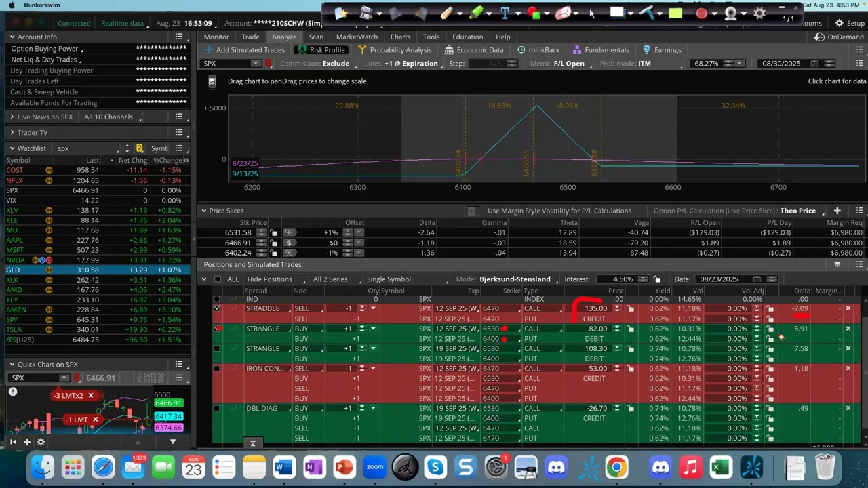This screenshot has width=868, height=488.
Task: Open the Scan tab
Action: click(316, 37)
